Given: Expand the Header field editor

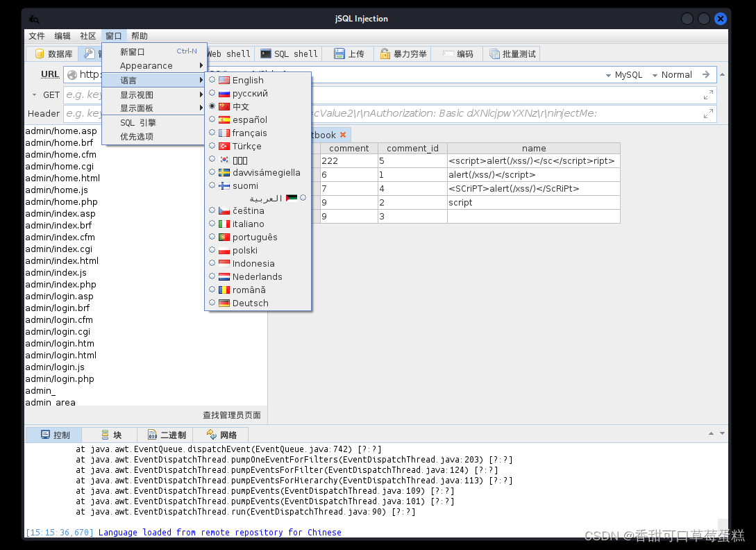Looking at the screenshot, I should (x=708, y=114).
